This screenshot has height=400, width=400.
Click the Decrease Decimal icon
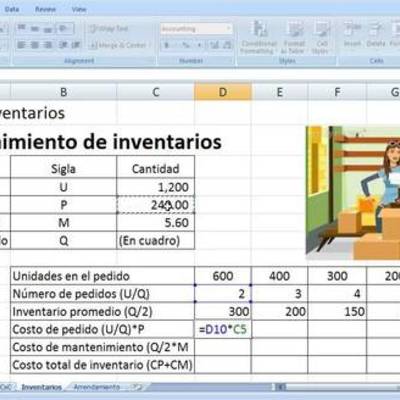click(x=227, y=45)
